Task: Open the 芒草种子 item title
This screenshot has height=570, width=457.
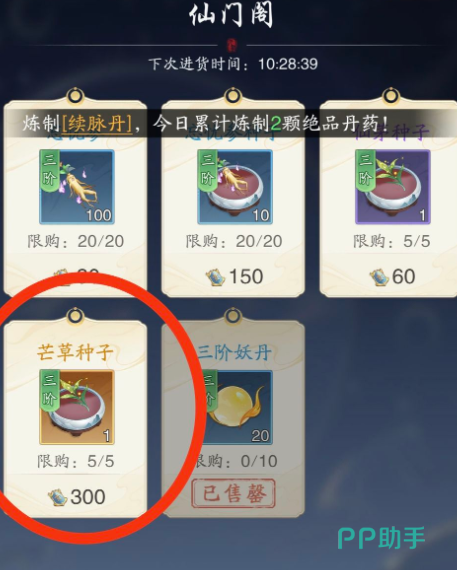Action: (75, 352)
